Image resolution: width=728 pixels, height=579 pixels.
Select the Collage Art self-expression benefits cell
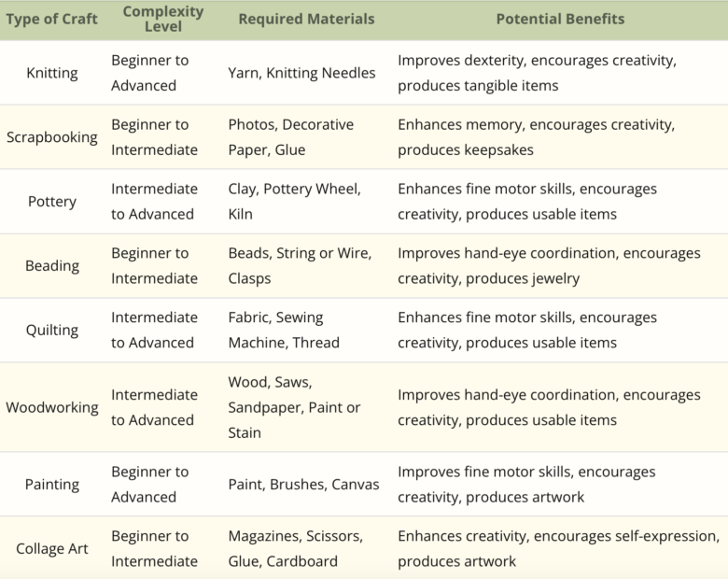(558, 549)
